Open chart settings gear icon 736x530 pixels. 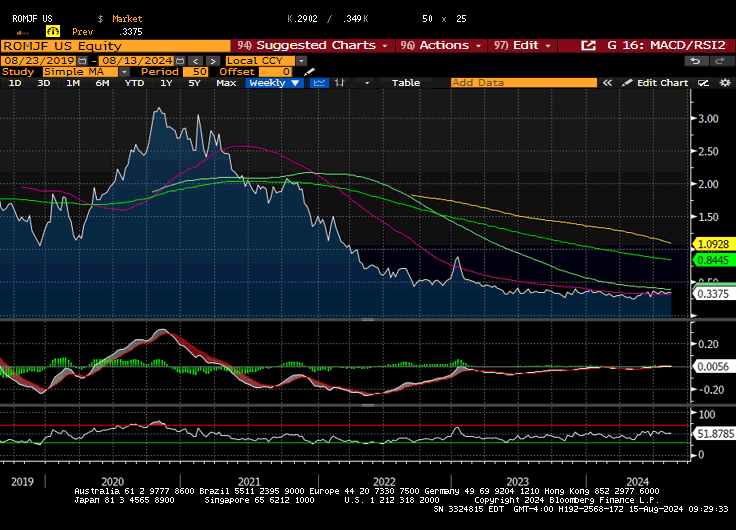click(x=725, y=83)
